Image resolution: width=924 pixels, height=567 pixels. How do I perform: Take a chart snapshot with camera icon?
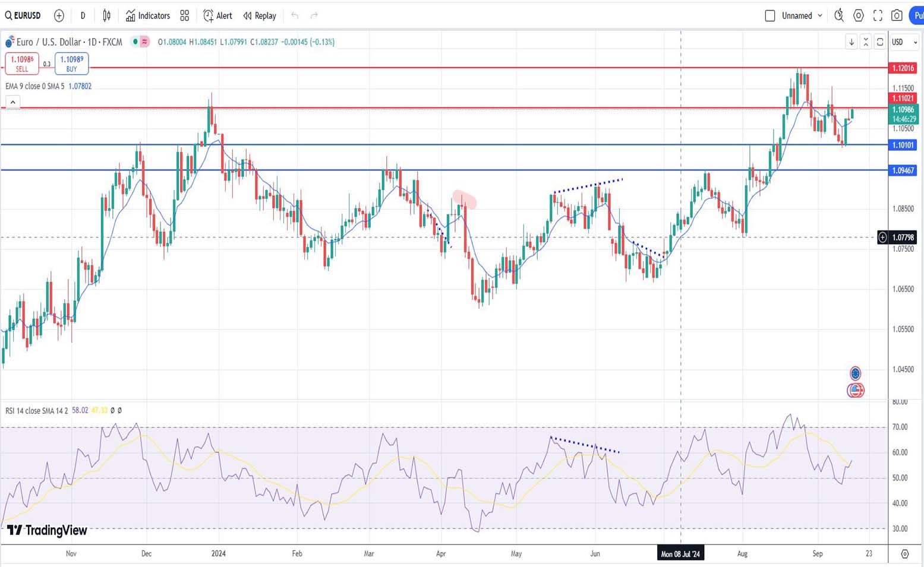(897, 15)
